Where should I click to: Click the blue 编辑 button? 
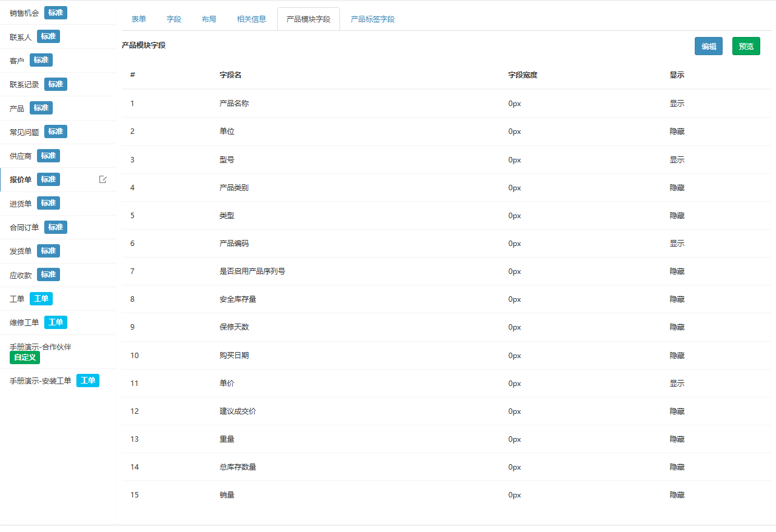coord(709,46)
